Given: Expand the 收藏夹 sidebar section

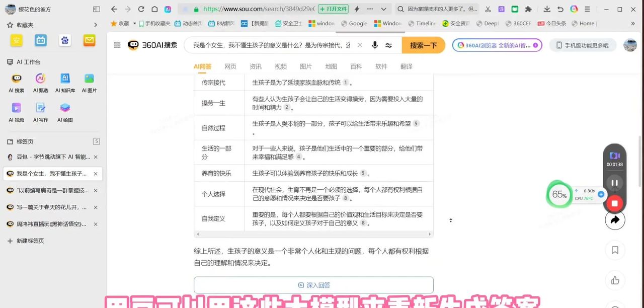Looking at the screenshot, I should click(96, 24).
